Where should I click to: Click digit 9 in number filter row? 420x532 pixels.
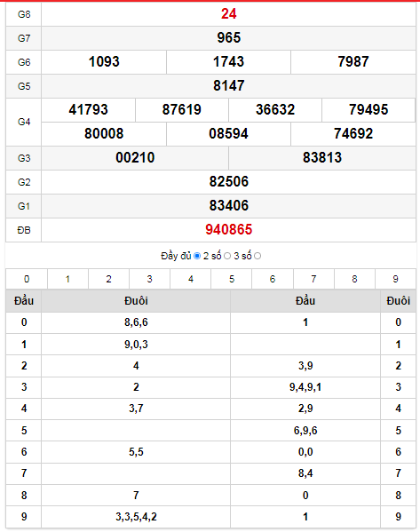tap(395, 279)
